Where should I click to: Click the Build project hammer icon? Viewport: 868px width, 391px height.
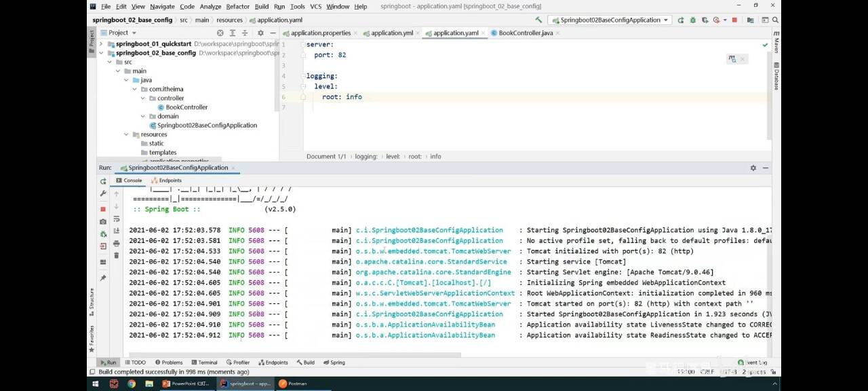[538, 20]
